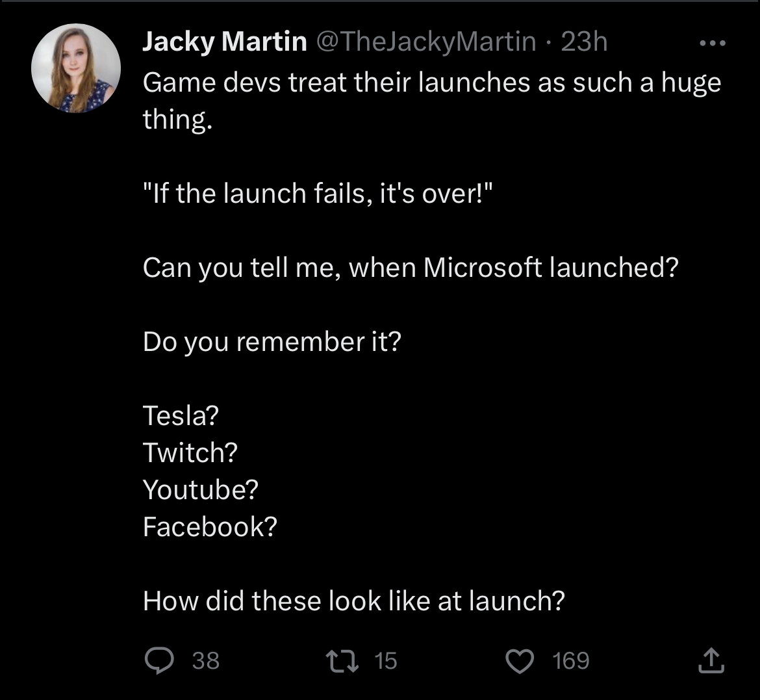Click the 23h timestamp

click(x=583, y=42)
